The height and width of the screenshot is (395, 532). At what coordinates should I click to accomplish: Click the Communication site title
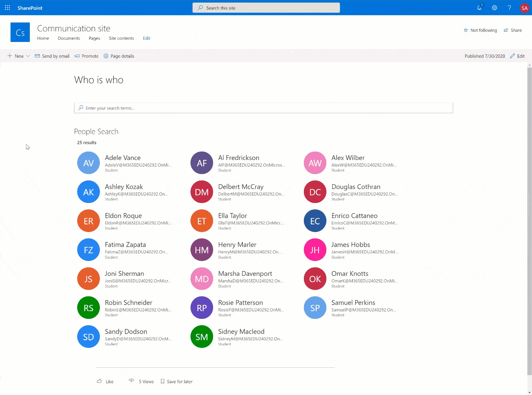[x=73, y=28]
